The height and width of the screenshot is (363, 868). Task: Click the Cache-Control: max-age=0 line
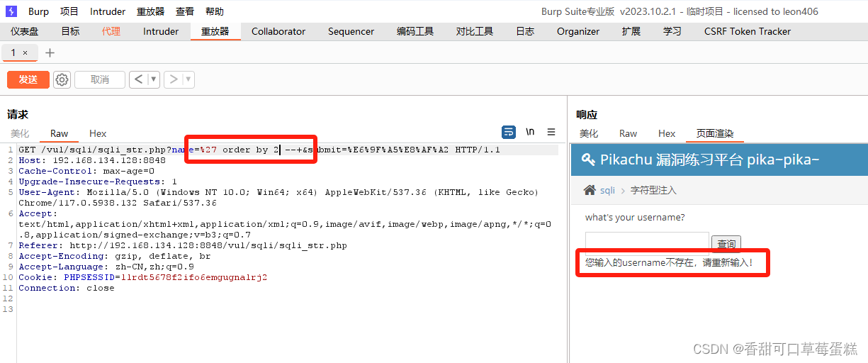pos(86,171)
